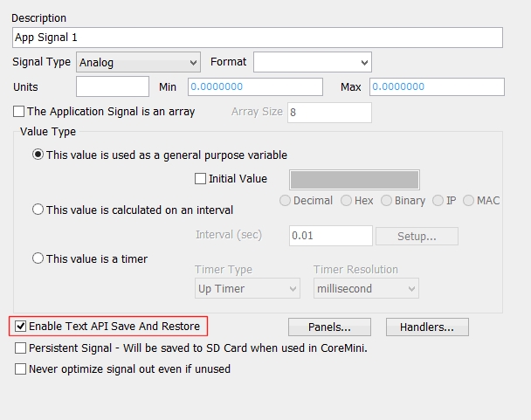Click the Max value field

(437, 87)
